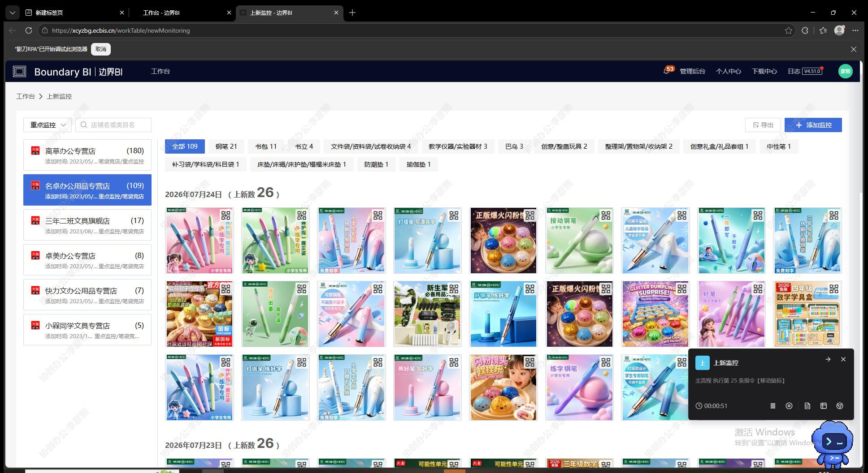Click the 导出 export button

coord(763,125)
